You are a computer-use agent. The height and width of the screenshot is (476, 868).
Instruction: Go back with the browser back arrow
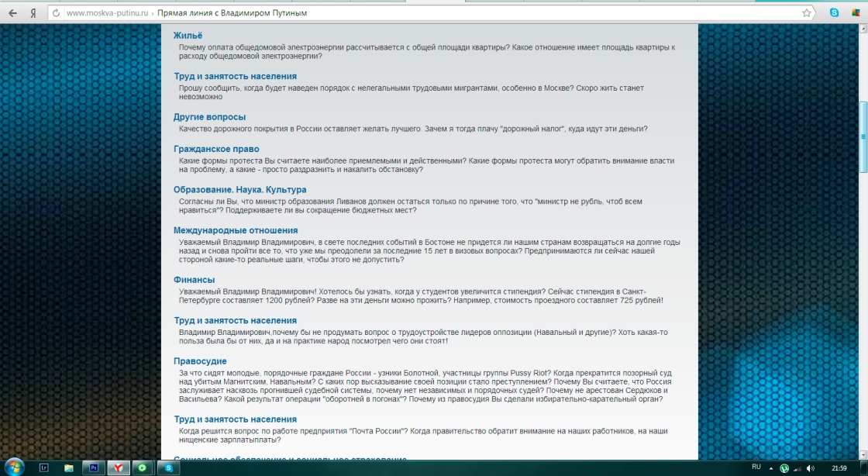click(12, 12)
